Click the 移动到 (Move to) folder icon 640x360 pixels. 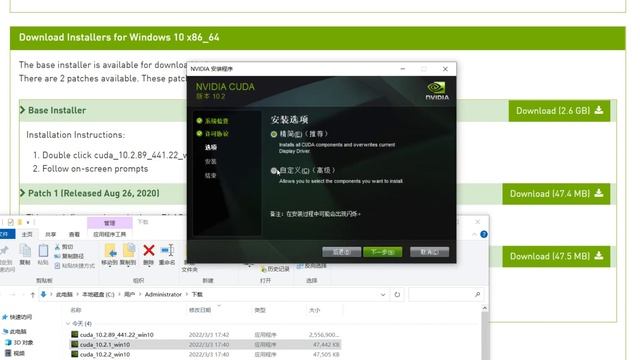click(110, 251)
